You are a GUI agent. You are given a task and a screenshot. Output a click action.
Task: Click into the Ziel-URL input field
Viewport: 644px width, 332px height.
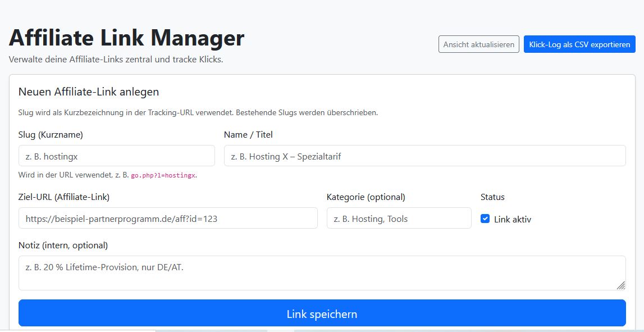click(168, 219)
